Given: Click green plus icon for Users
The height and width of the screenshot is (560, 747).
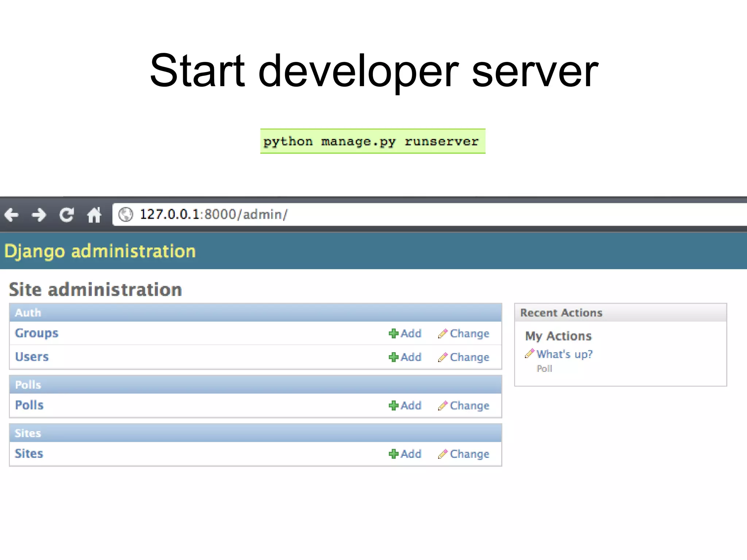Looking at the screenshot, I should [x=394, y=357].
